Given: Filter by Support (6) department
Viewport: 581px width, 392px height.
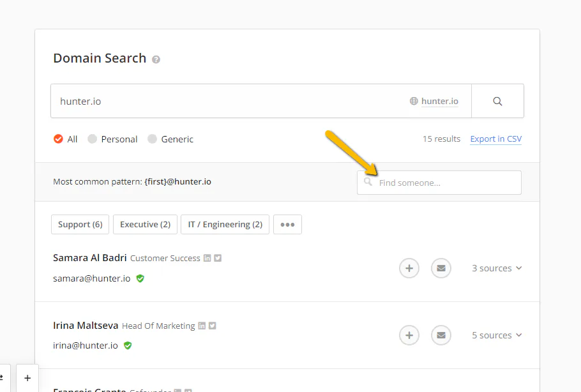Looking at the screenshot, I should 80,225.
